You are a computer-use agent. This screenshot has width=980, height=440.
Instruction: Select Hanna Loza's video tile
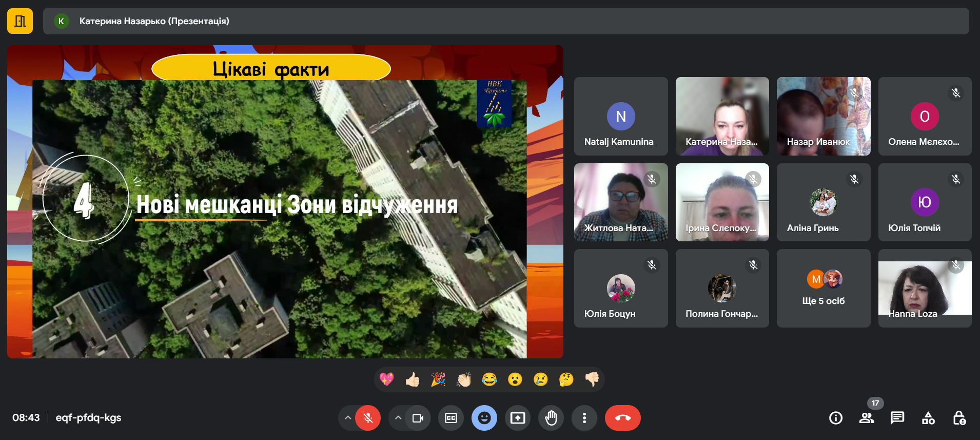(925, 288)
